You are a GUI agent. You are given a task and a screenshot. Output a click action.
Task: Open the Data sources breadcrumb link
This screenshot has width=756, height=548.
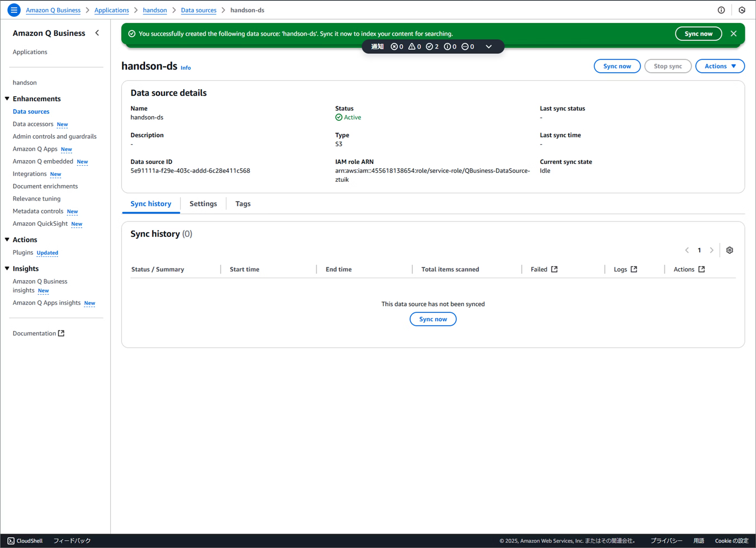[x=199, y=10]
